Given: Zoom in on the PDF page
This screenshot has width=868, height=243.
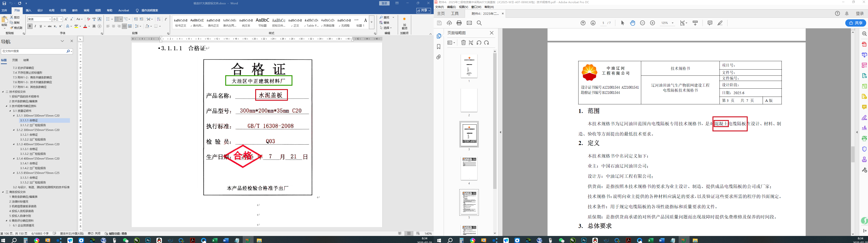Looking at the screenshot, I should [x=652, y=23].
